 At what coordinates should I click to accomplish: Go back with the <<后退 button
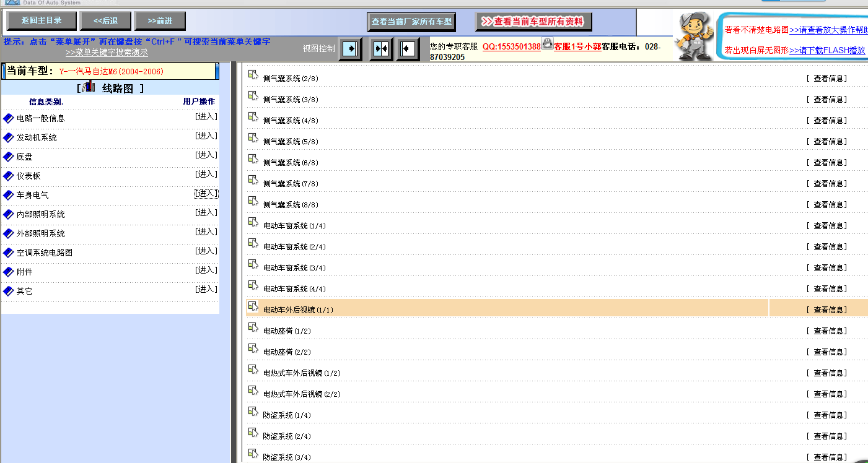click(x=105, y=21)
